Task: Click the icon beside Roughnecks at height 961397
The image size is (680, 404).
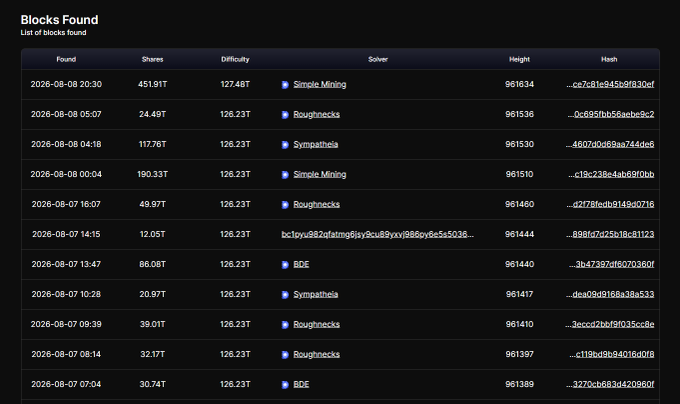Action: click(x=285, y=354)
